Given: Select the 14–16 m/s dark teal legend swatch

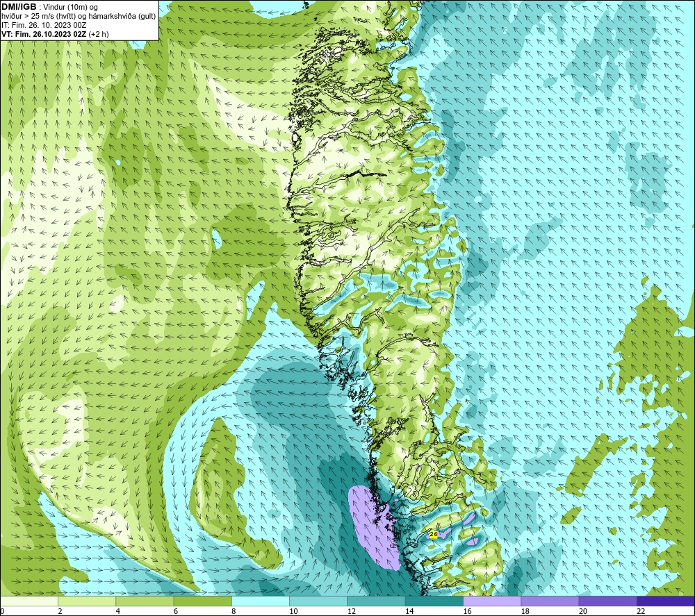Looking at the screenshot, I should point(434,601).
